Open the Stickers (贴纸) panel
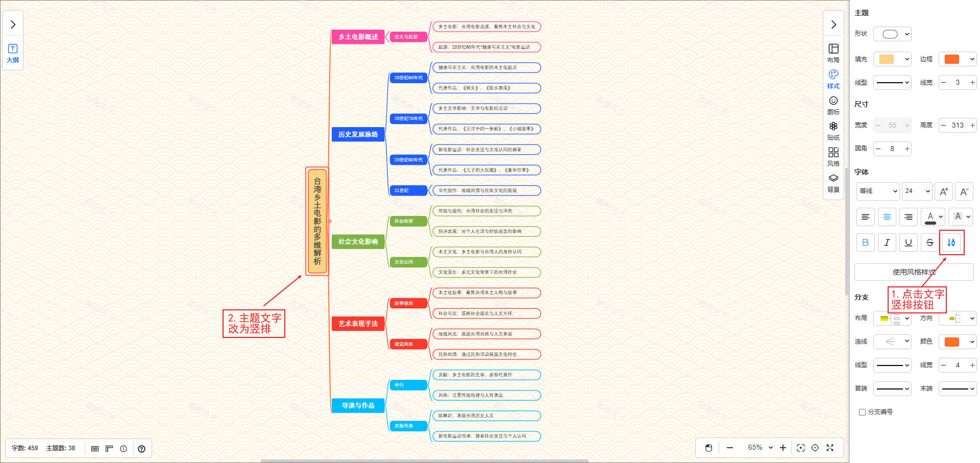 [x=833, y=131]
